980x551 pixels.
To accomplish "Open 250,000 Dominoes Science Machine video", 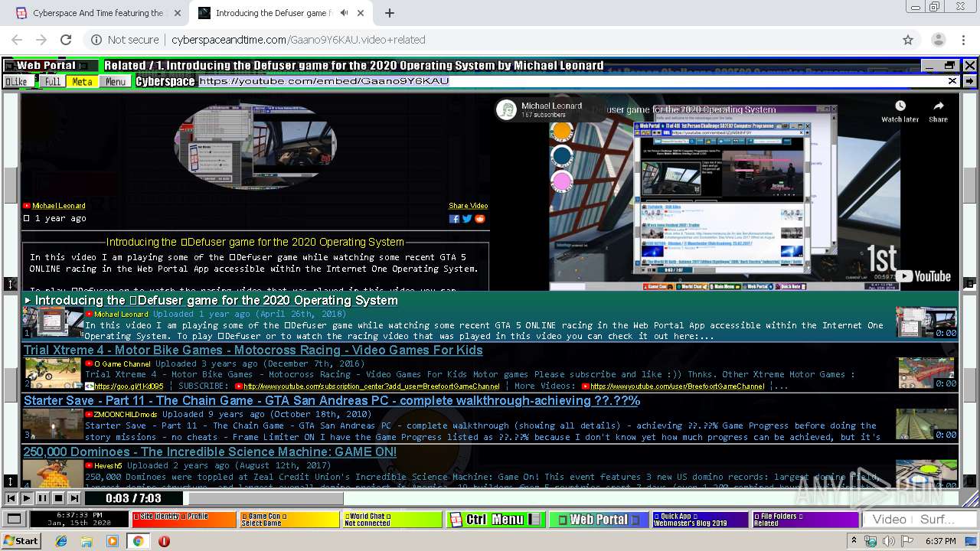I will 210,452.
